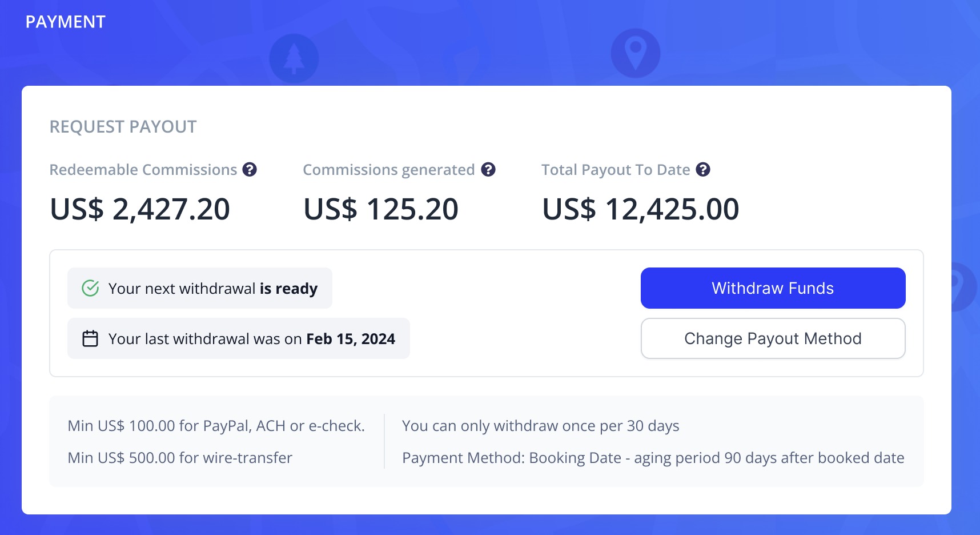Click the last withdrawal Feb 15, 2024 badge
980x535 pixels.
click(239, 338)
